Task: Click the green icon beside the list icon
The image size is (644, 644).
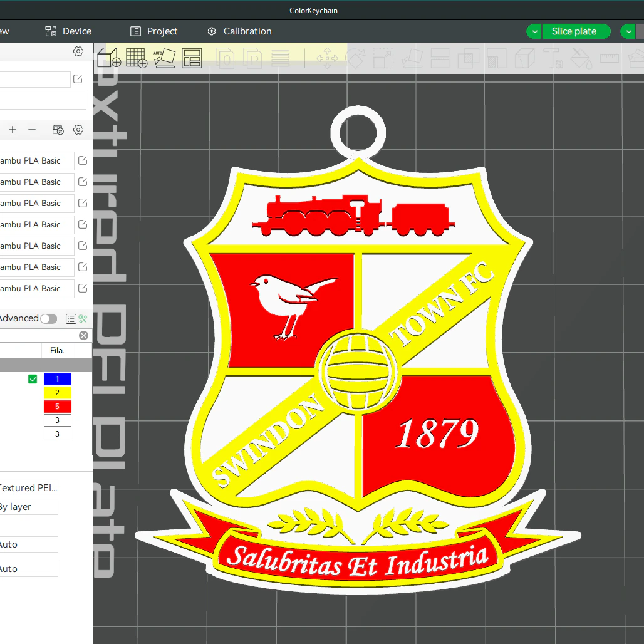Action: point(83,319)
